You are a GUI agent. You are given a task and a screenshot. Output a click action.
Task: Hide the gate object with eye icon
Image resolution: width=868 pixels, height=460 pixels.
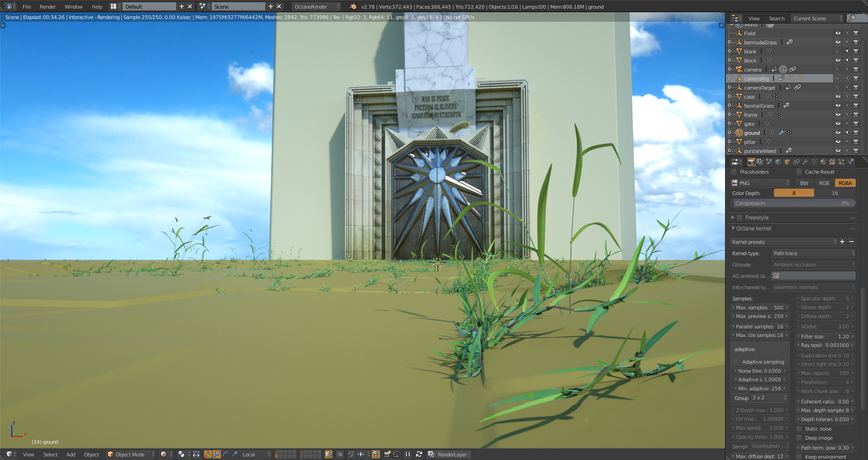pyautogui.click(x=838, y=123)
